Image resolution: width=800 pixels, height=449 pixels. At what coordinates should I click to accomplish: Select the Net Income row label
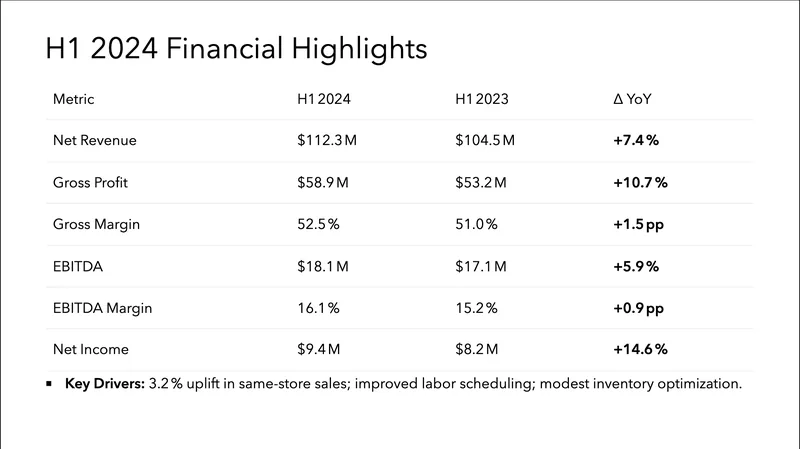(90, 349)
